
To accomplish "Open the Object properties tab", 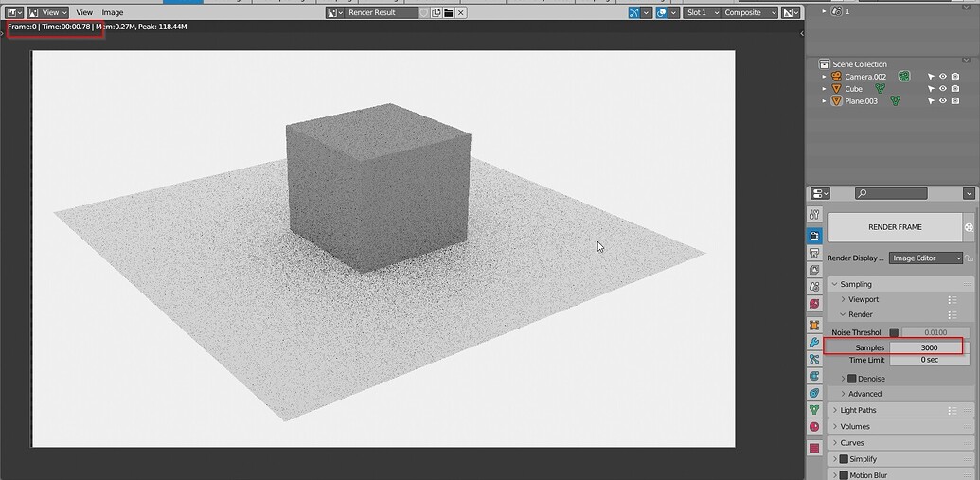I will pos(814,325).
